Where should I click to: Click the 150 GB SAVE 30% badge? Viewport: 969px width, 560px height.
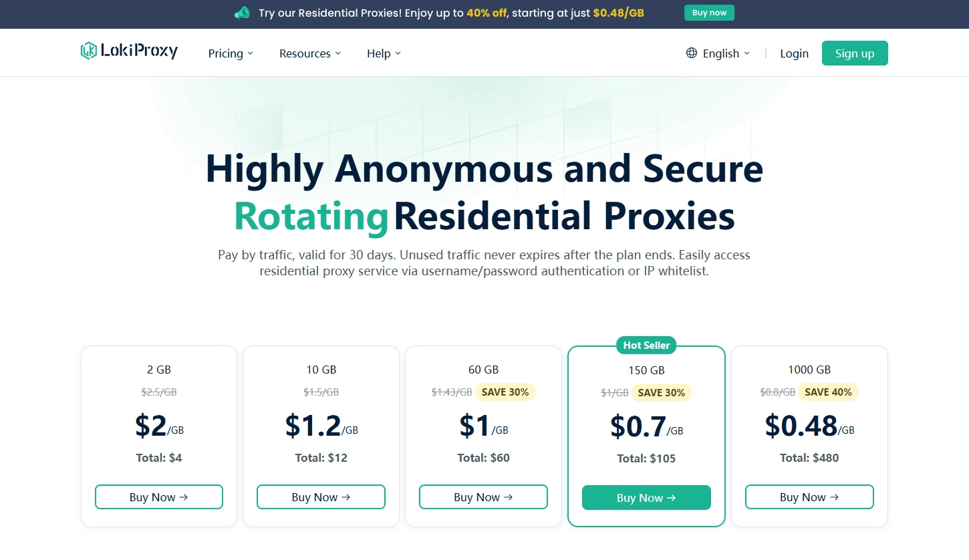(661, 393)
